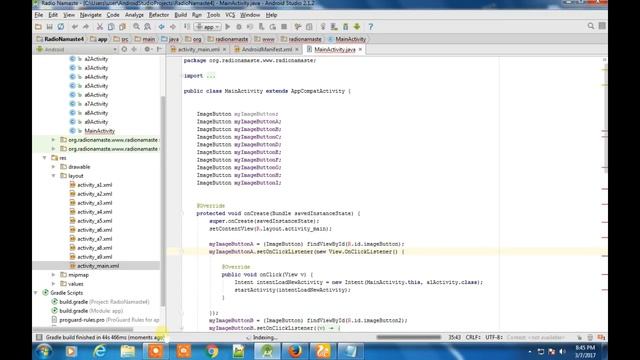Click the Copy icon in toolbar
This screenshot has height=360, width=640.
point(111,27)
